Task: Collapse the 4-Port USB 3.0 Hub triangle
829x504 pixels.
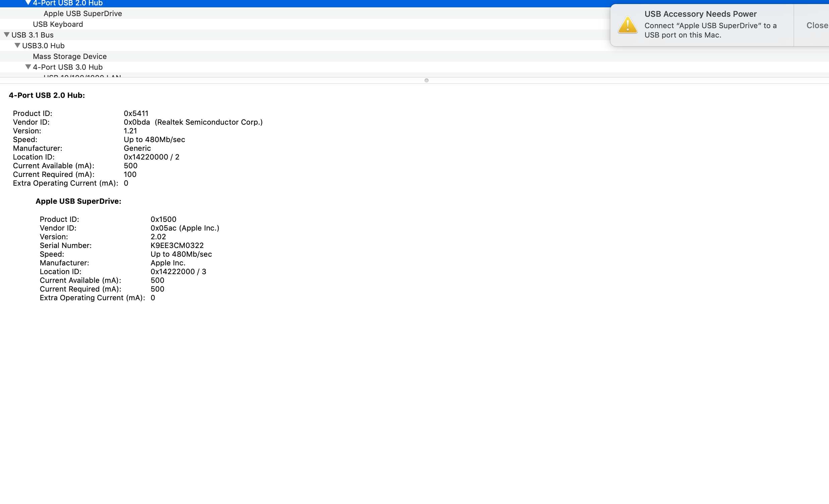Action: 28,67
